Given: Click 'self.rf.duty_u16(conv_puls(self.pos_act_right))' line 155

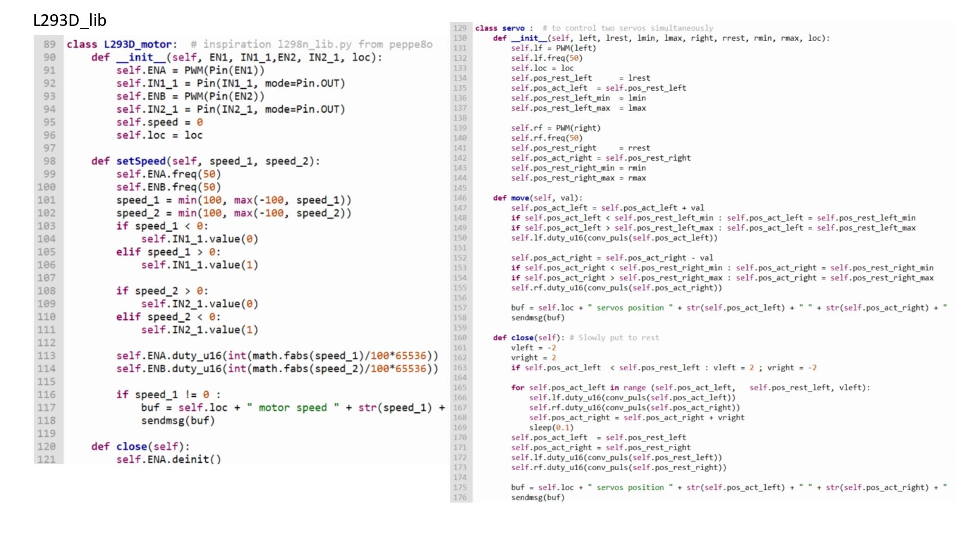Looking at the screenshot, I should [616, 288].
